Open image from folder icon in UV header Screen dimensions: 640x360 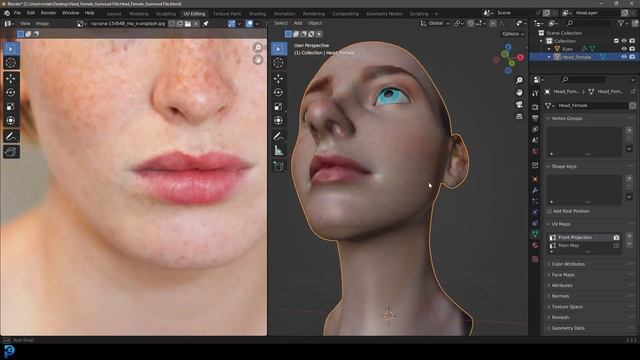point(188,24)
